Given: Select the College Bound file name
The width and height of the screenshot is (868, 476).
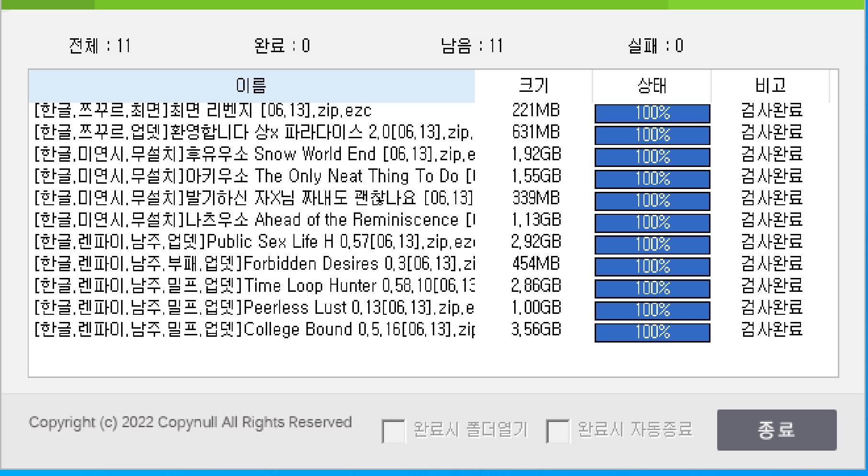Looking at the screenshot, I should coord(254,330).
